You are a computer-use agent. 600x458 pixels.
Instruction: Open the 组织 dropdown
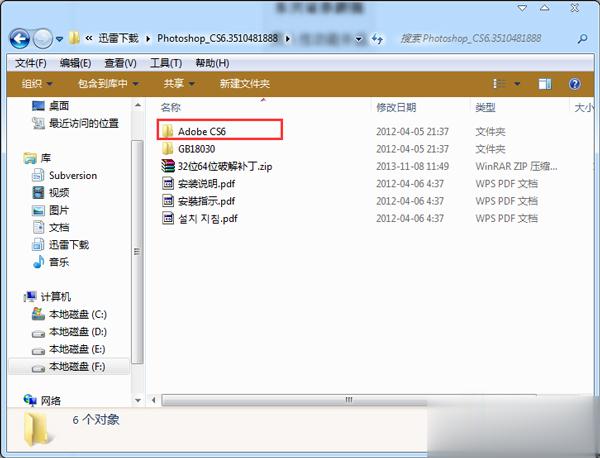pyautogui.click(x=37, y=83)
